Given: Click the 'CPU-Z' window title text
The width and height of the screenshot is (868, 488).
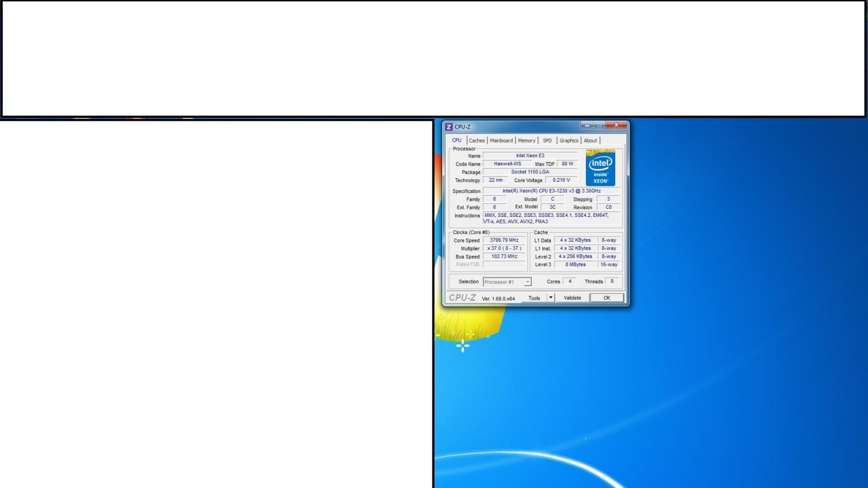Looking at the screenshot, I should 463,127.
